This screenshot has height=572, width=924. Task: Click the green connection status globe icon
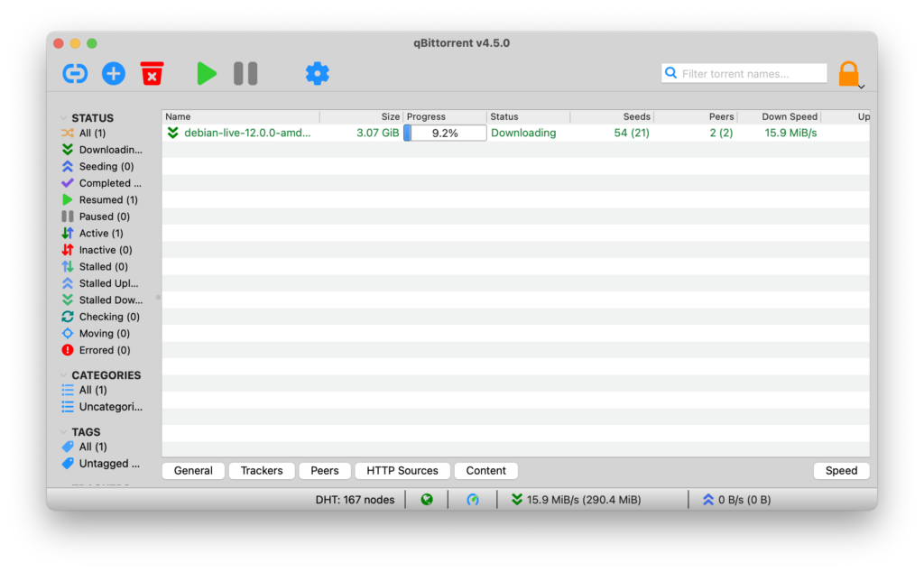[x=427, y=500]
